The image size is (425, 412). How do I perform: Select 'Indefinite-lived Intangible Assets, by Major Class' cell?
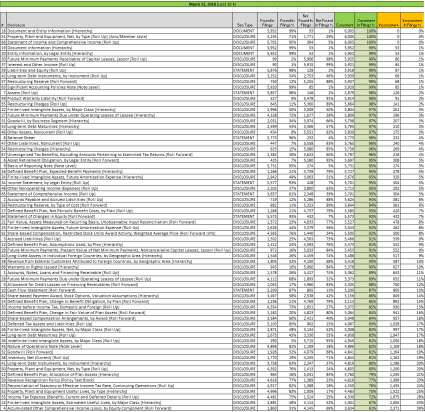click(x=119, y=341)
